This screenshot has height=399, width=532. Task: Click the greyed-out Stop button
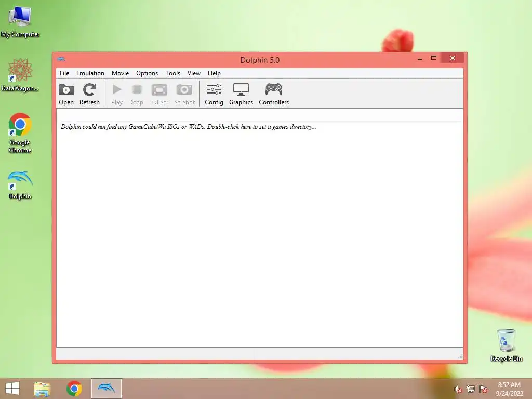pos(137,95)
